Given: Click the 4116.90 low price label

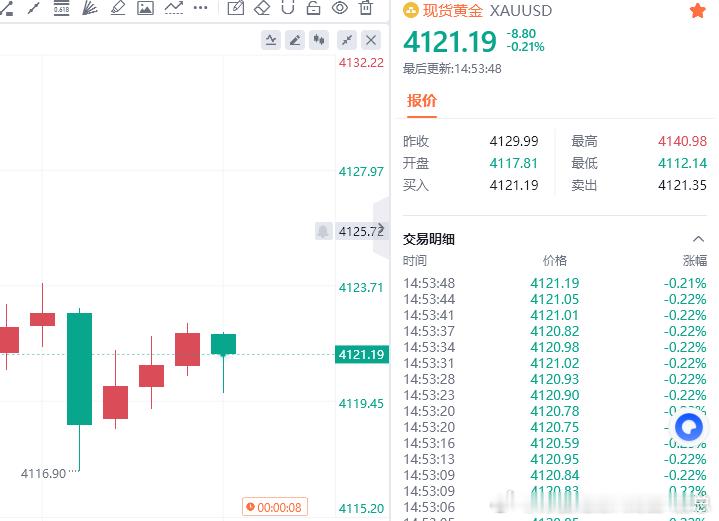Looking at the screenshot, I should [44, 473].
